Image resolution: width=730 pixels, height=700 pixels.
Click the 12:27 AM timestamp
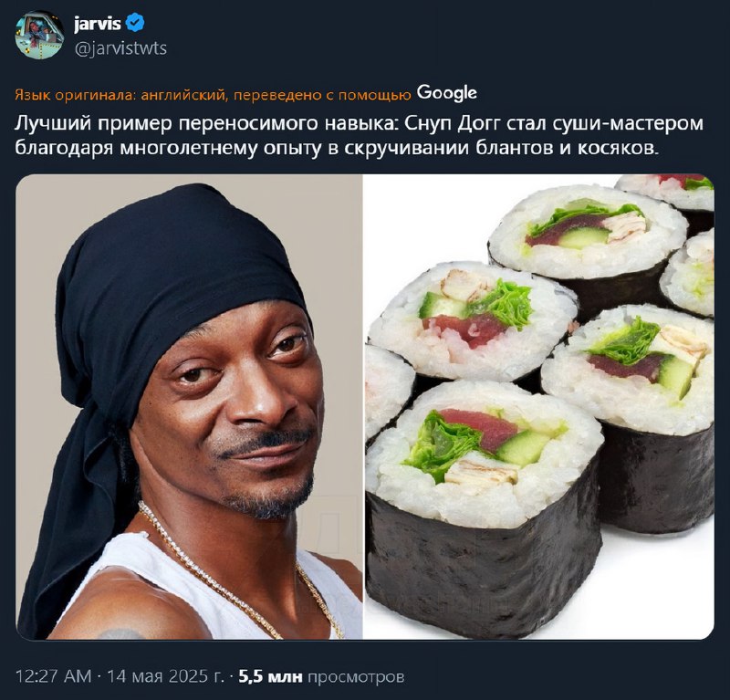54,675
